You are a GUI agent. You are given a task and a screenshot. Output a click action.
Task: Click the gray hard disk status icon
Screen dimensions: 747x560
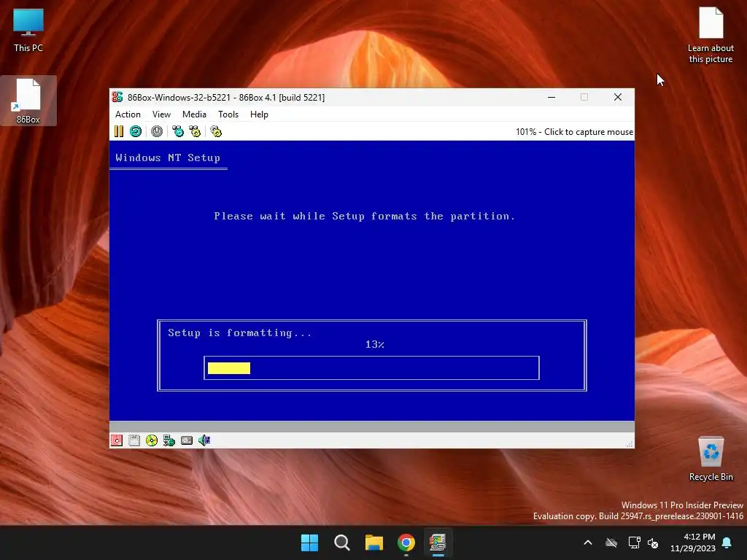click(x=187, y=440)
